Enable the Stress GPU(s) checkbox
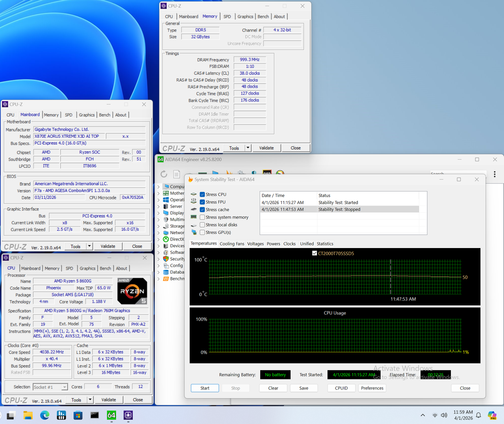Screen dimensions: 504x424 pos(202,232)
